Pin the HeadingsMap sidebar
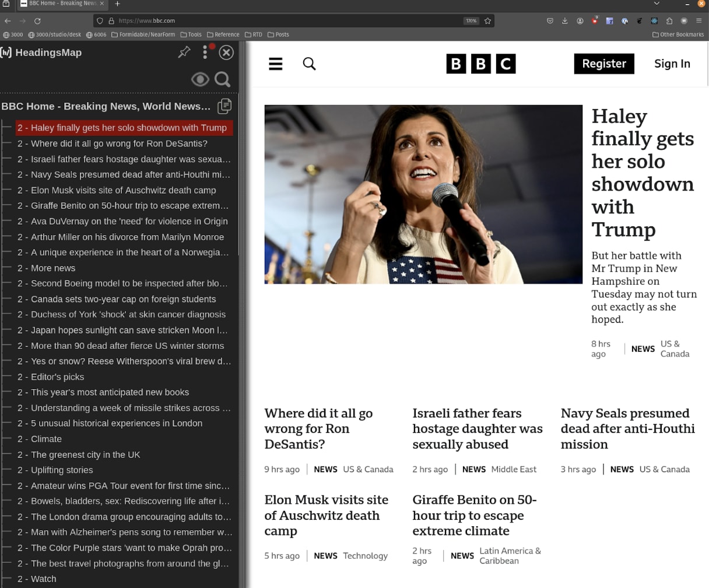Screen dimensions: 709x588 coord(184,52)
